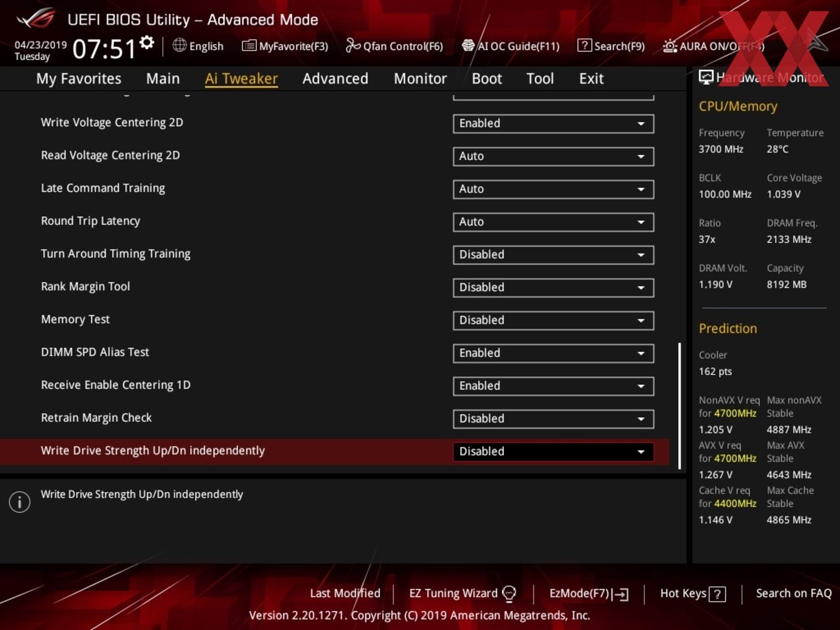Click the EzMode exit arrow icon
This screenshot has height=630, width=840.
point(621,594)
